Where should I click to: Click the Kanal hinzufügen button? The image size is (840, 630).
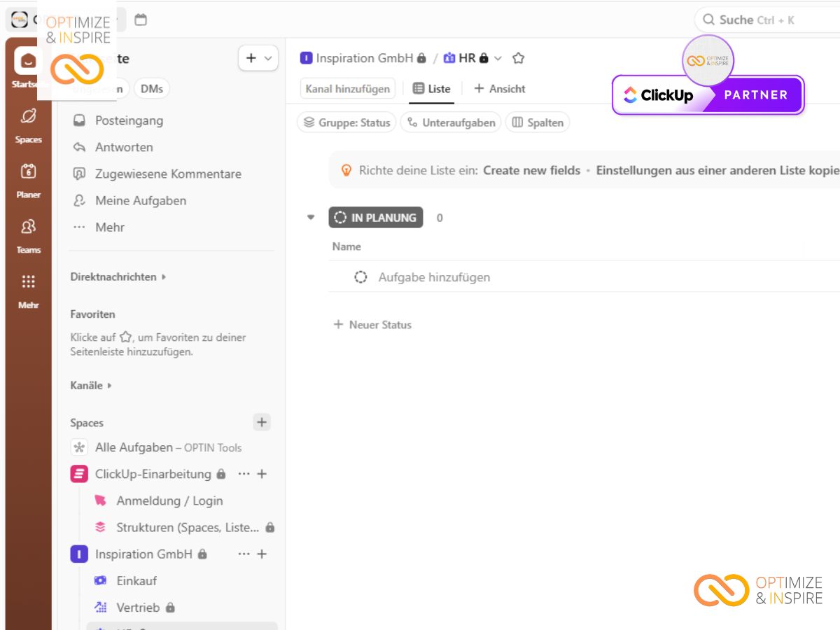pyautogui.click(x=348, y=89)
